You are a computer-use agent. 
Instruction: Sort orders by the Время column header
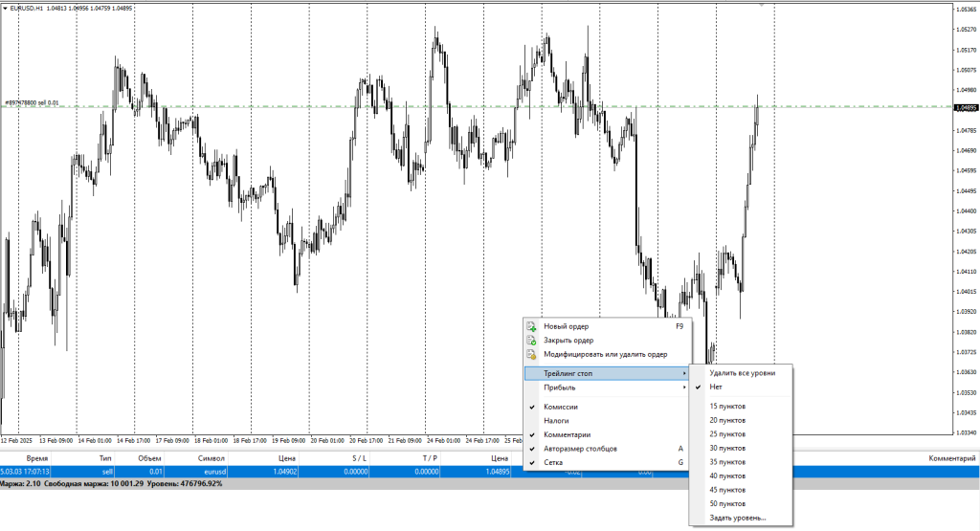coord(37,459)
